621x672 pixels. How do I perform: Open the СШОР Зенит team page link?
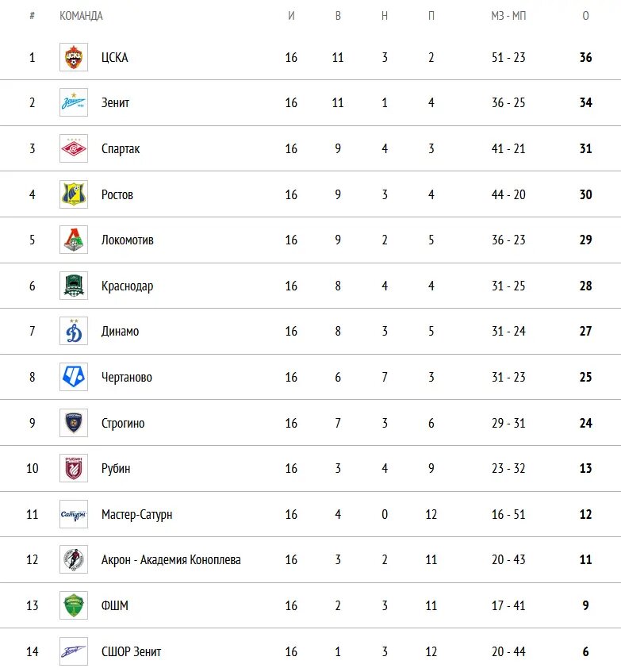tap(131, 651)
